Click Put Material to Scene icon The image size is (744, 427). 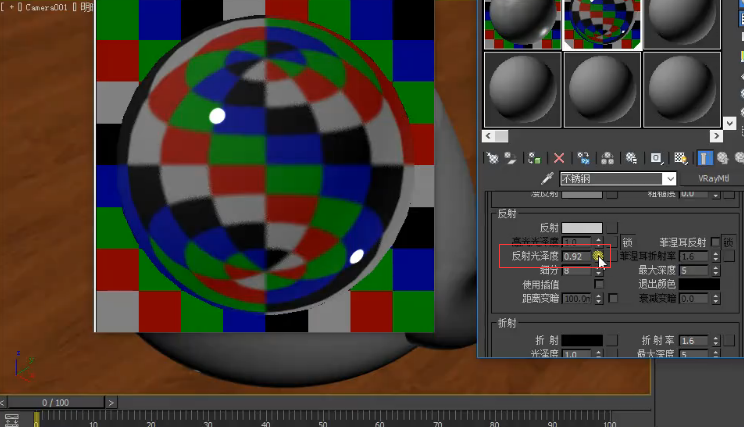[x=511, y=158]
